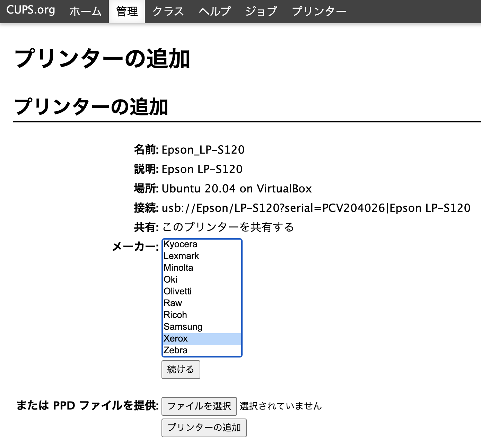Image resolution: width=481 pixels, height=448 pixels.
Task: Go to the ホーム tab
Action: [86, 11]
